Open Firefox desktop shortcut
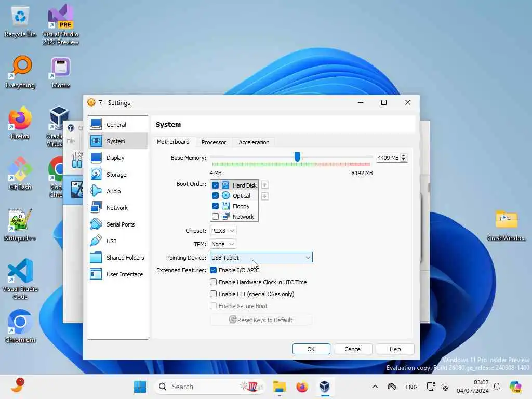The height and width of the screenshot is (399, 532). tap(20, 123)
